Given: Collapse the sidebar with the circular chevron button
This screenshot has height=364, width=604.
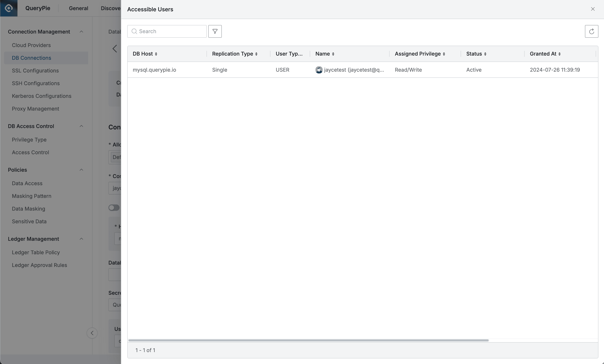Looking at the screenshot, I should click(92, 333).
